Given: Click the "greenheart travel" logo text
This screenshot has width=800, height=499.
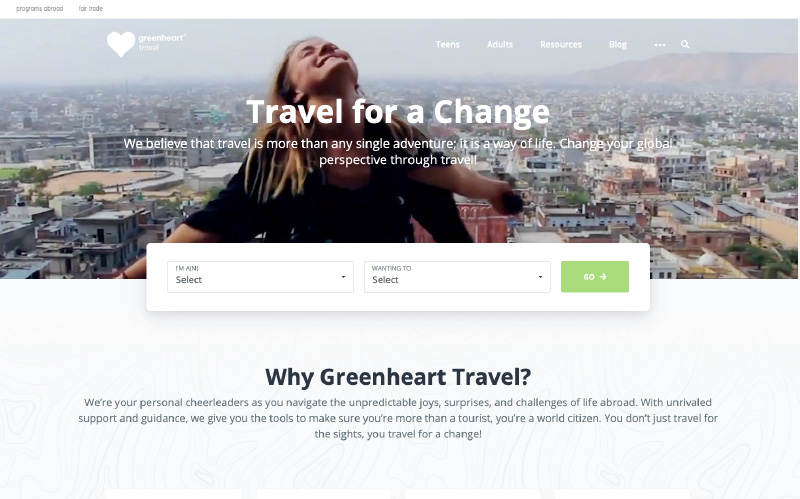Looking at the screenshot, I should [162, 42].
